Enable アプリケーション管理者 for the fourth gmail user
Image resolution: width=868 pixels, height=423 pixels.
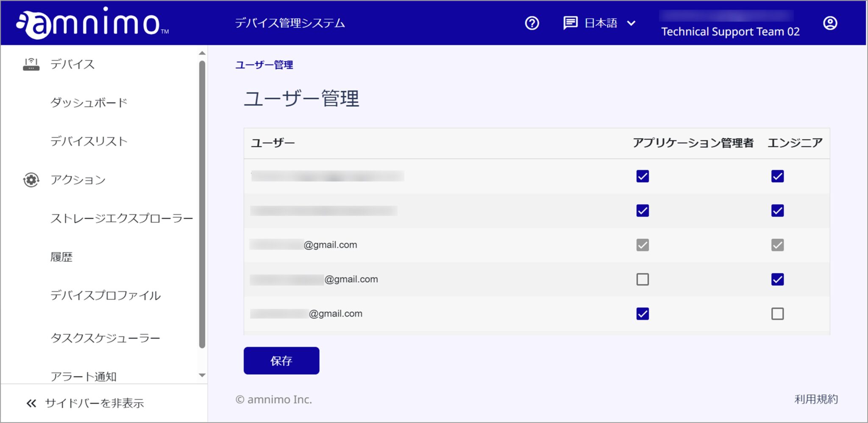click(642, 279)
